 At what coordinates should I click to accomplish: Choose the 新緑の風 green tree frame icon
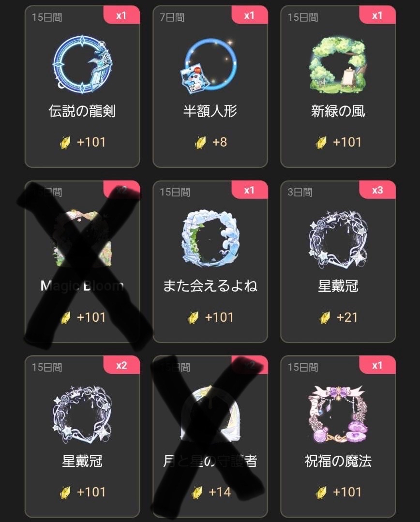tap(338, 64)
